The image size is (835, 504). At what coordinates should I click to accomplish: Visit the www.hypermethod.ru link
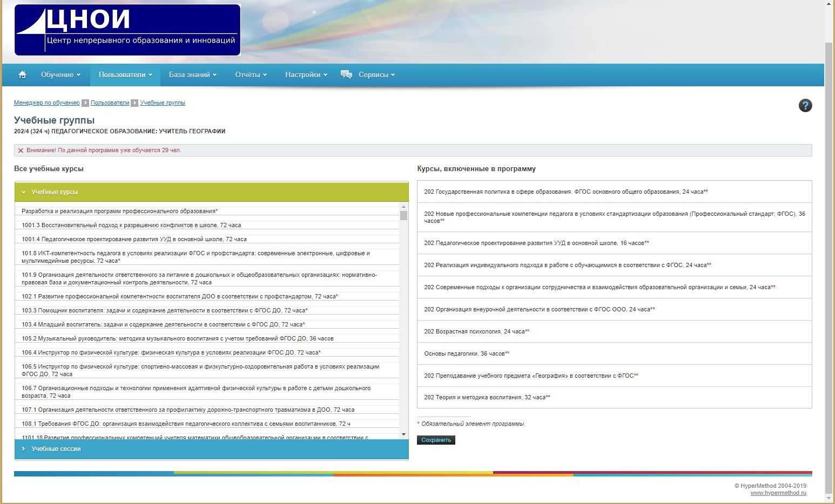pos(778,493)
